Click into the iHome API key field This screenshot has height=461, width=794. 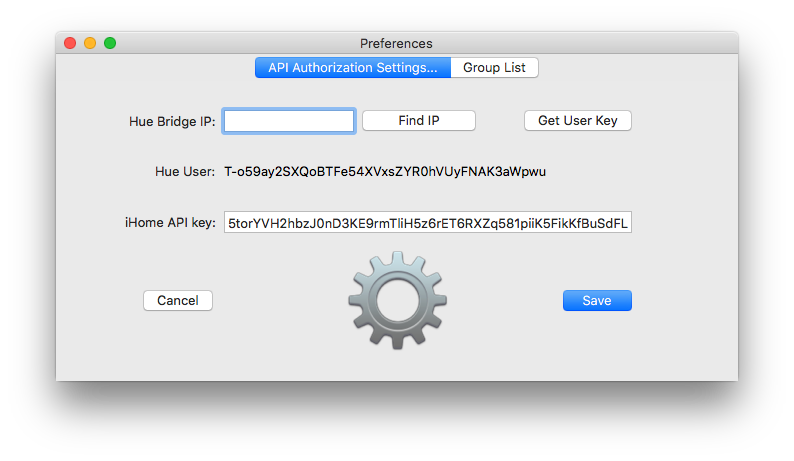click(x=428, y=222)
